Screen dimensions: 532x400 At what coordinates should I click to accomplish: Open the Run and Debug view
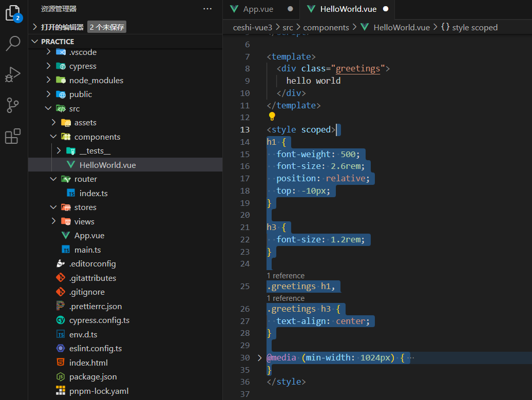13,74
